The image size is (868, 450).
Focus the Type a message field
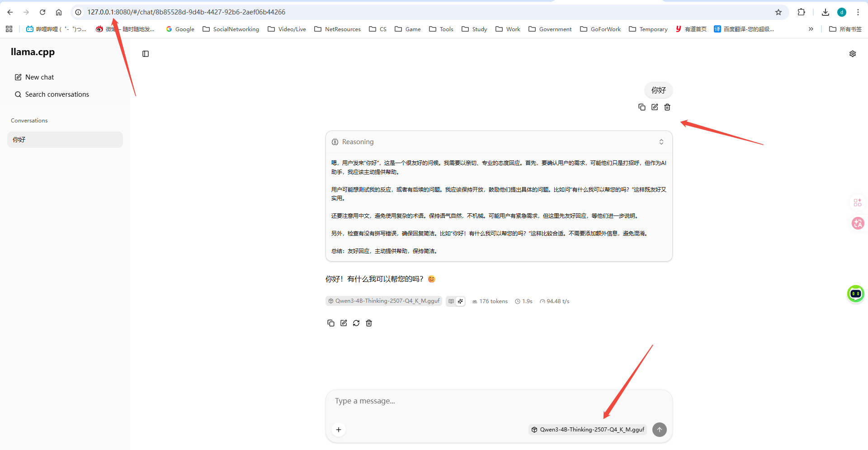click(499, 401)
